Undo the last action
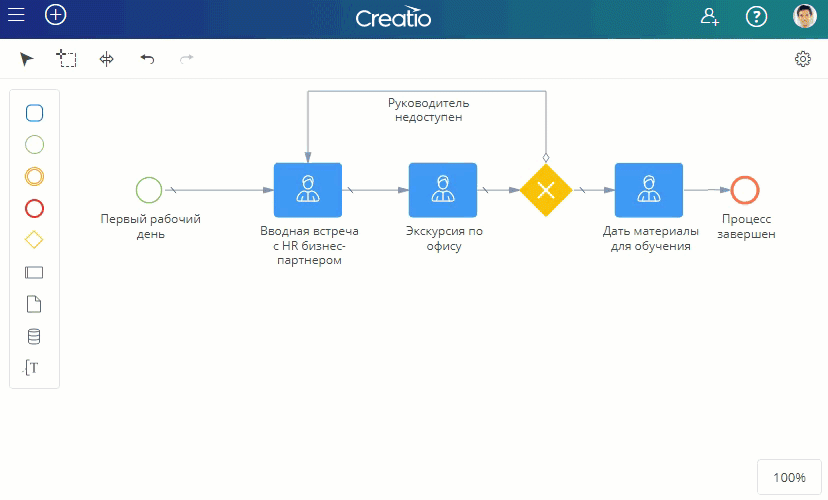Screen dimensions: 828x500 tap(147, 59)
